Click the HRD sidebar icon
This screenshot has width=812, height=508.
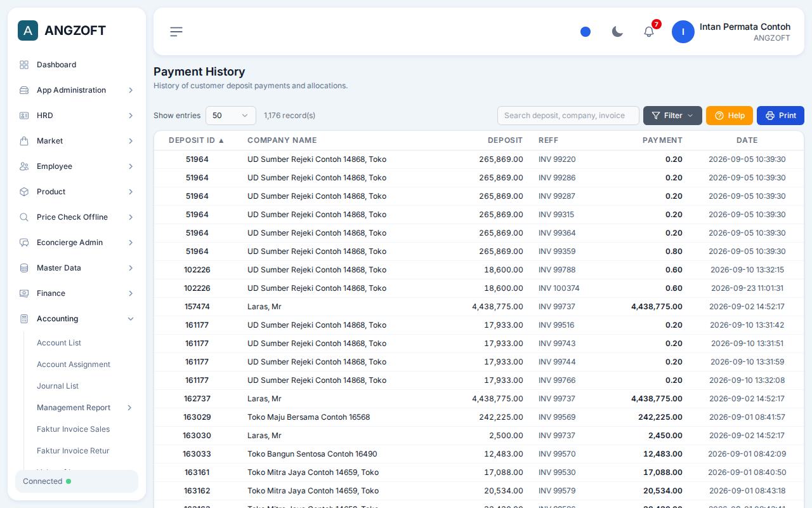[24, 116]
